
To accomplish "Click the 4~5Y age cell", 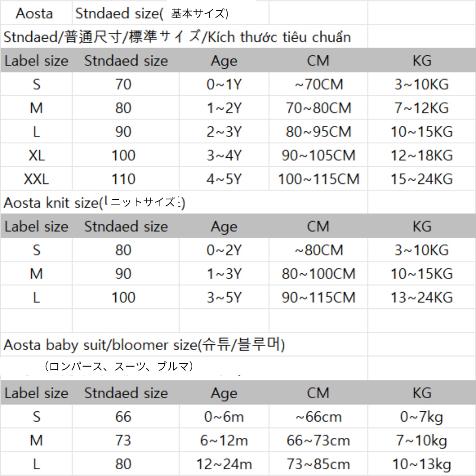I will point(224,179).
